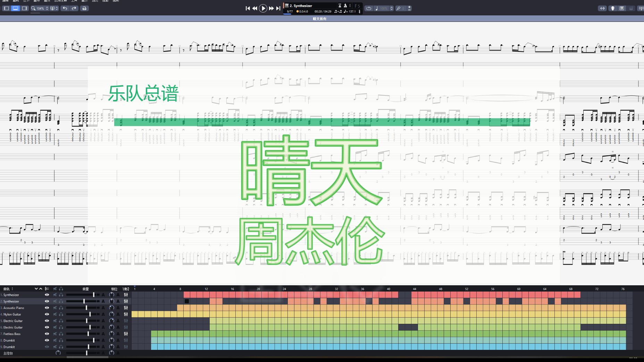
Task: Toggle volume automation A for 2. Synthesizer
Action: click(x=103, y=301)
